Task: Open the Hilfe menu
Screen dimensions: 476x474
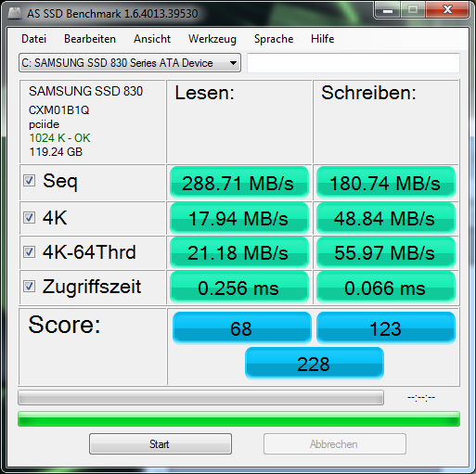Action: [323, 39]
